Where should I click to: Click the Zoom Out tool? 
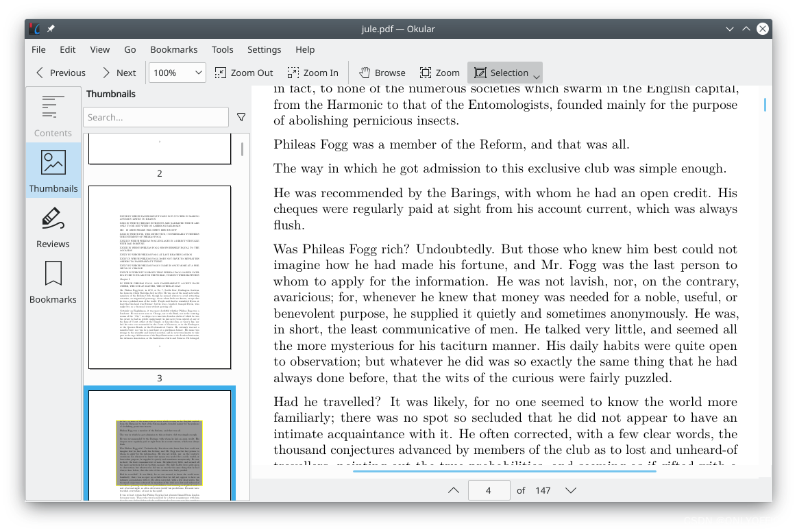(x=244, y=73)
